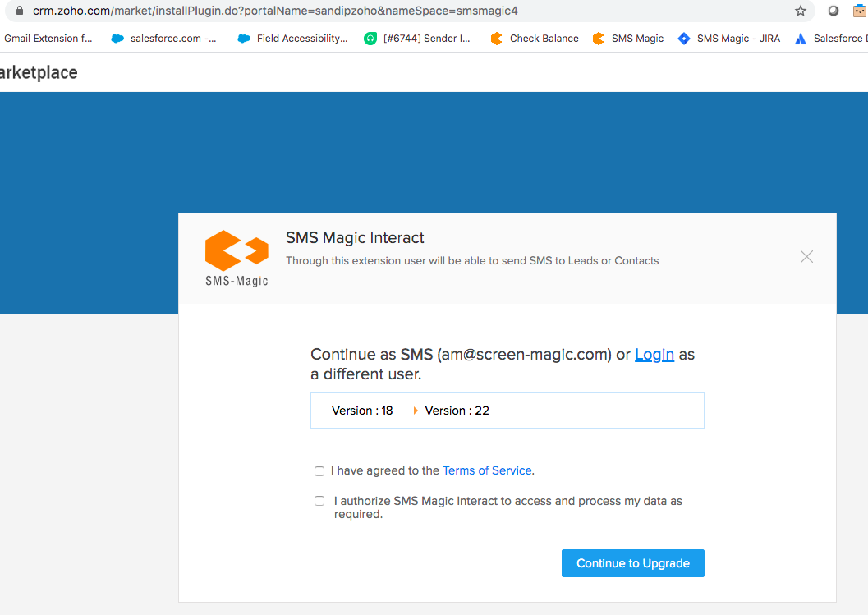
Task: Open the Gmail Extension bookmark
Action: click(x=48, y=39)
